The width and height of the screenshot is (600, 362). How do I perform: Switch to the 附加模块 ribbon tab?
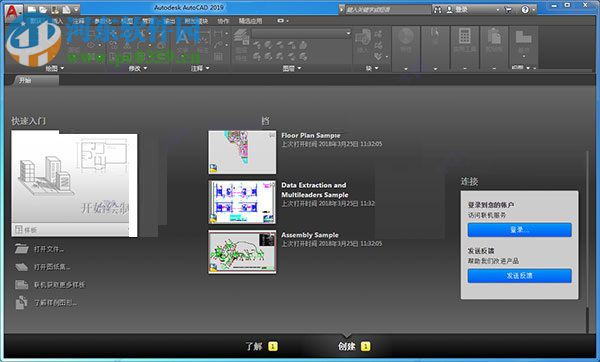pyautogui.click(x=196, y=21)
